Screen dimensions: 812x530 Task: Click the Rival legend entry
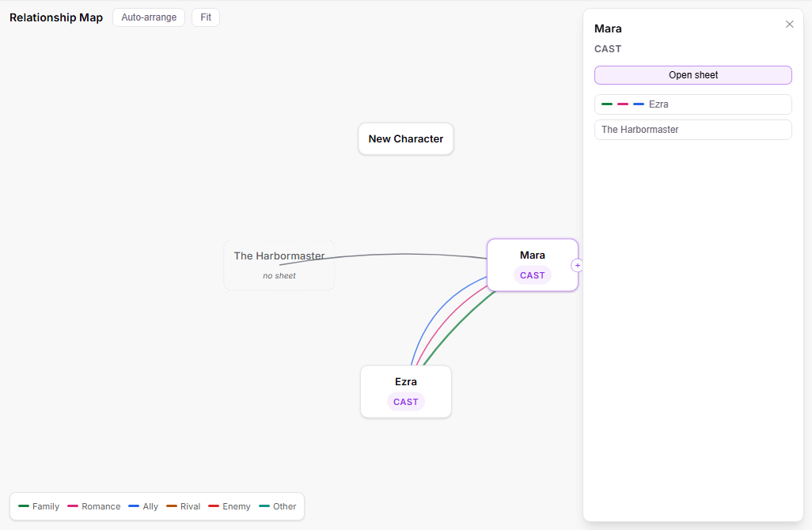click(184, 506)
